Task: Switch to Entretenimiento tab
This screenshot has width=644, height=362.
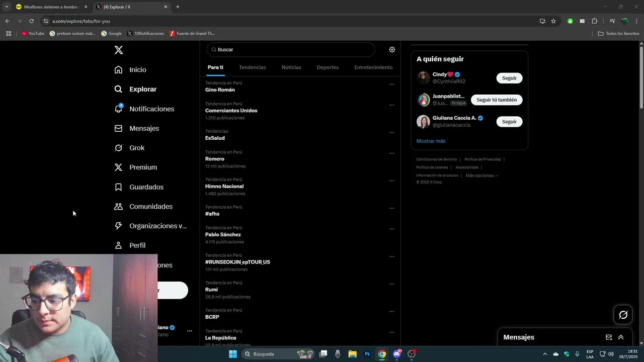Action: click(x=373, y=67)
